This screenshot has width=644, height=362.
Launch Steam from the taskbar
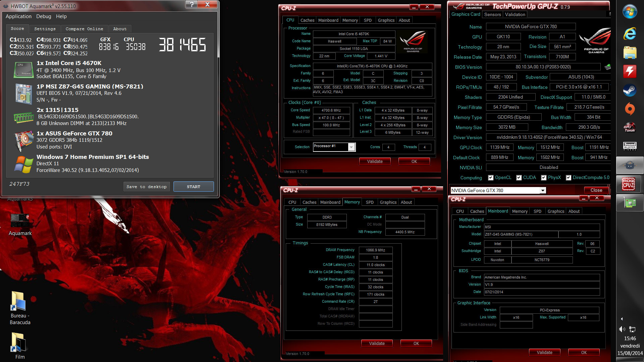click(630, 90)
